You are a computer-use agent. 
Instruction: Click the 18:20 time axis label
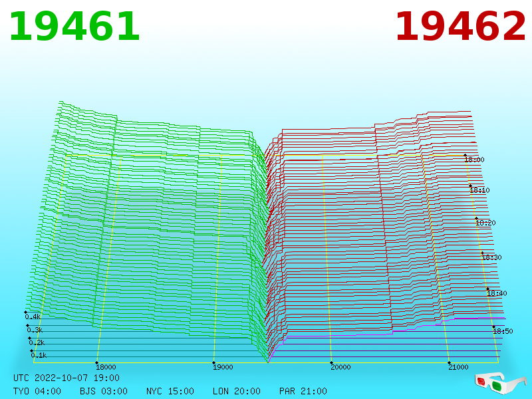(485, 223)
